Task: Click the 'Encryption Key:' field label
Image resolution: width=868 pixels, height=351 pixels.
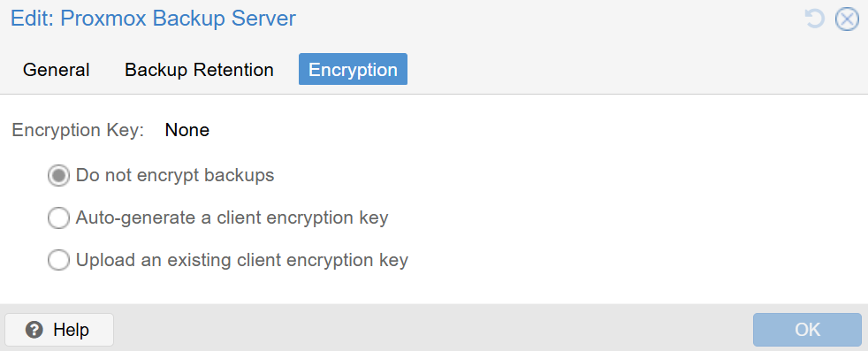Action: [x=78, y=130]
